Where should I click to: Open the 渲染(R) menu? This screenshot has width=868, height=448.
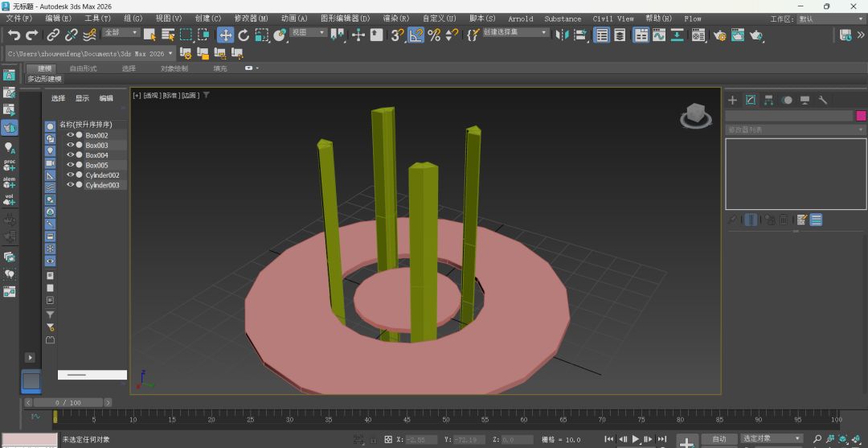[396, 18]
